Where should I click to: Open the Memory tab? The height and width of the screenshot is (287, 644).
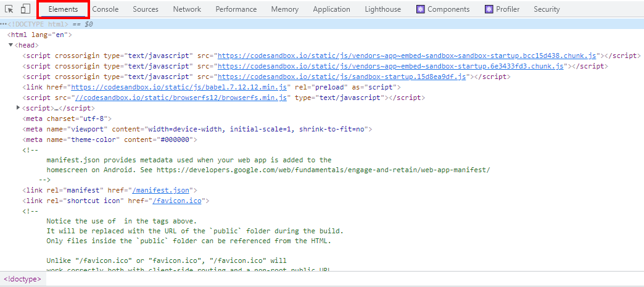284,9
